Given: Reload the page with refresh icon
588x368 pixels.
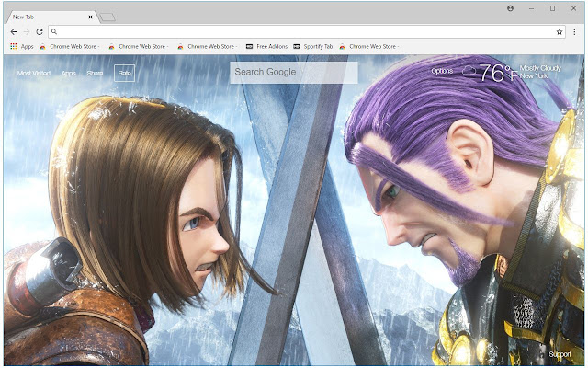Looking at the screenshot, I should pos(40,32).
